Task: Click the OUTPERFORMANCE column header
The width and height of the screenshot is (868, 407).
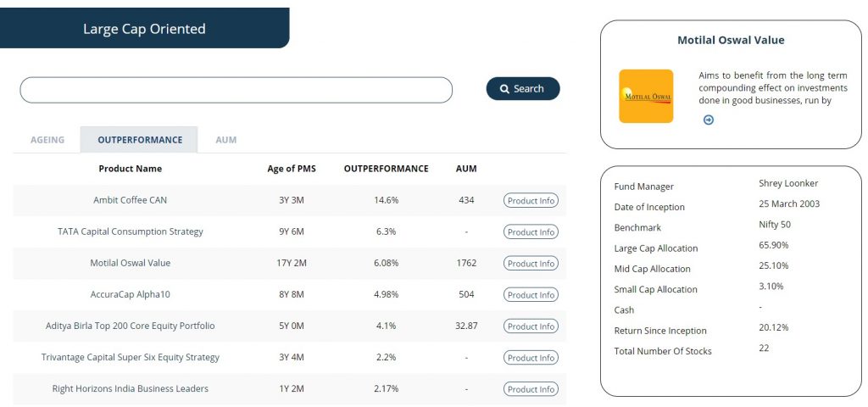Action: [386, 169]
